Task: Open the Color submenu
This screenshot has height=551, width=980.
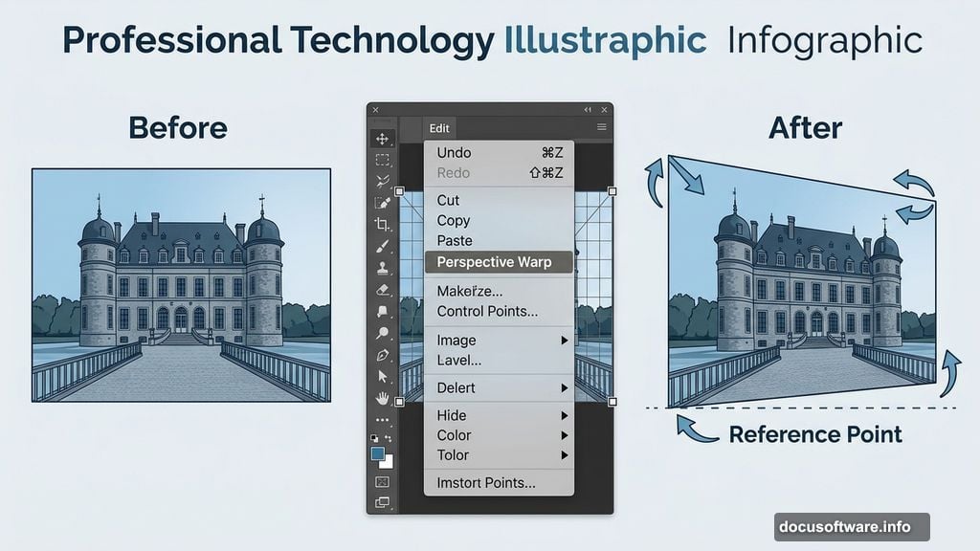Action: (498, 435)
